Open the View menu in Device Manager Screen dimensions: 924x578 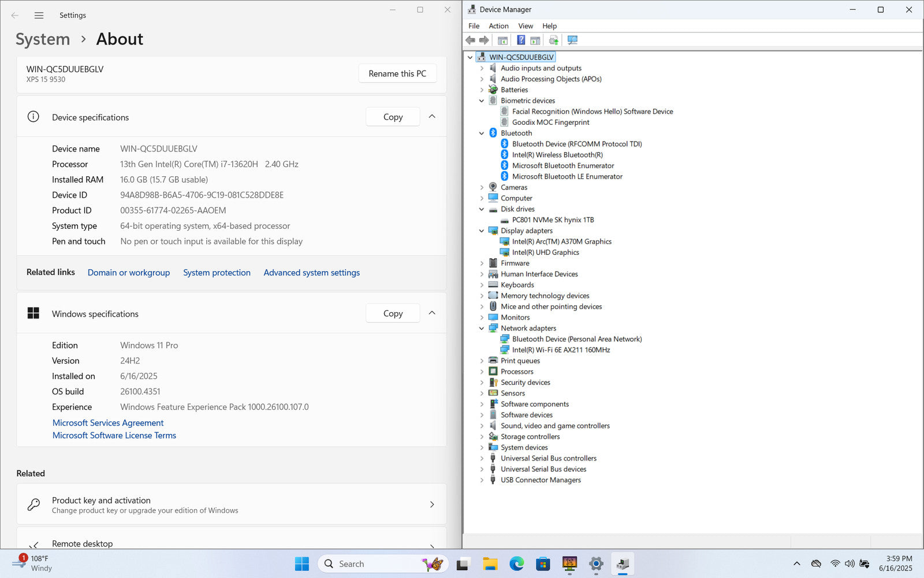point(525,26)
